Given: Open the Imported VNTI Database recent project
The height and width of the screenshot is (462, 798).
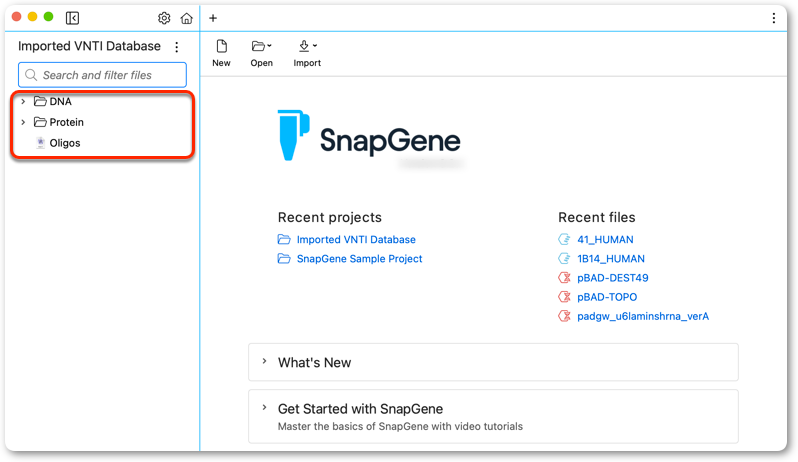Looking at the screenshot, I should click(356, 240).
